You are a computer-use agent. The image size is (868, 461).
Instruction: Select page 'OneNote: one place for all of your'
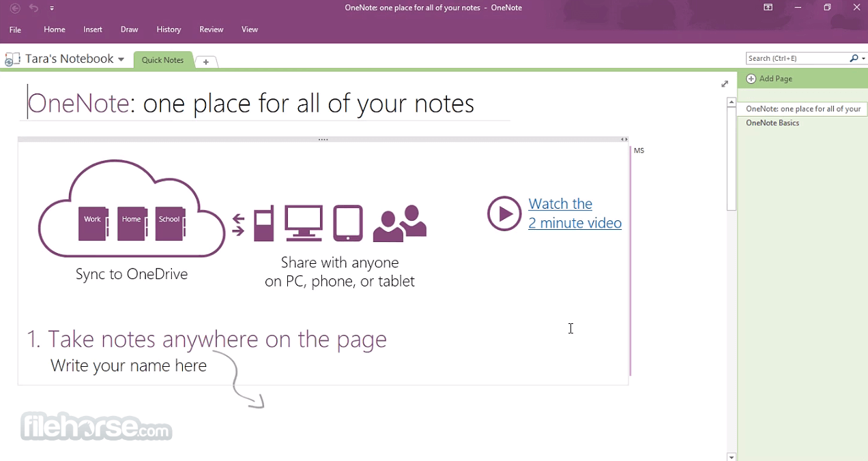point(802,109)
